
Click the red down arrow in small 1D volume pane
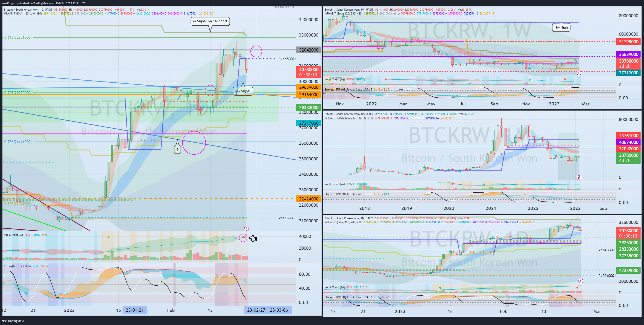tap(577, 287)
